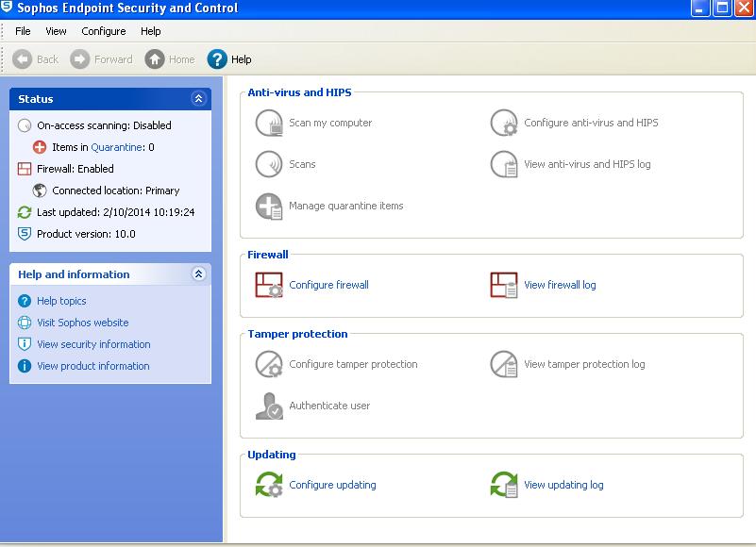The width and height of the screenshot is (756, 547).
Task: Open the Visit Sophos website link
Action: (x=83, y=323)
